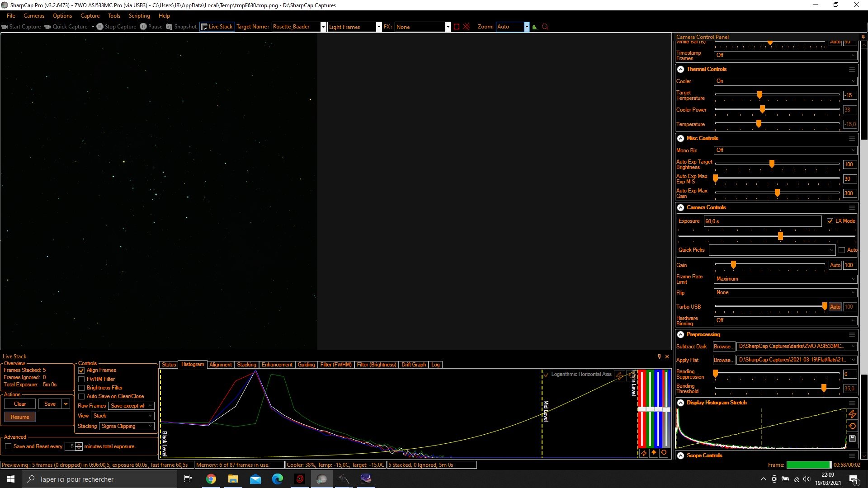Open Light Frames type dropdown
The image size is (868, 488).
click(354, 27)
